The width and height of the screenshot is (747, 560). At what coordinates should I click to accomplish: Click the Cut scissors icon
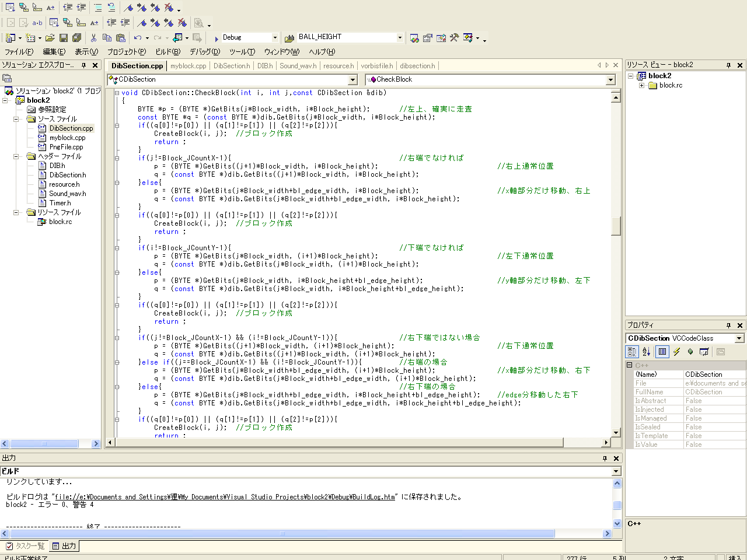93,38
